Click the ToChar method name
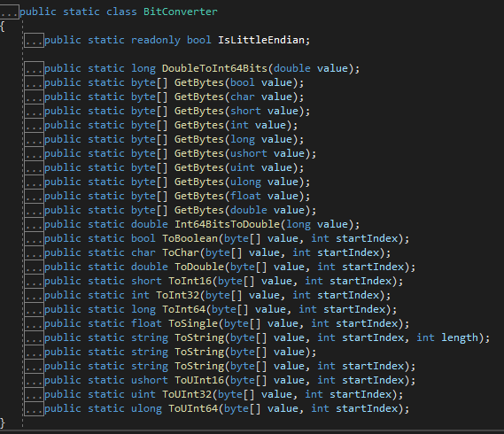Viewport: 504px width, 434px height. [181, 252]
